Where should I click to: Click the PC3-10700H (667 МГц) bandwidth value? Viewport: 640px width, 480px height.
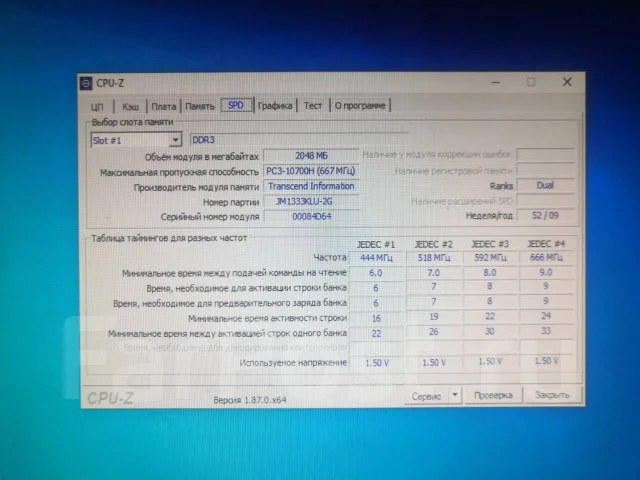[x=311, y=171]
